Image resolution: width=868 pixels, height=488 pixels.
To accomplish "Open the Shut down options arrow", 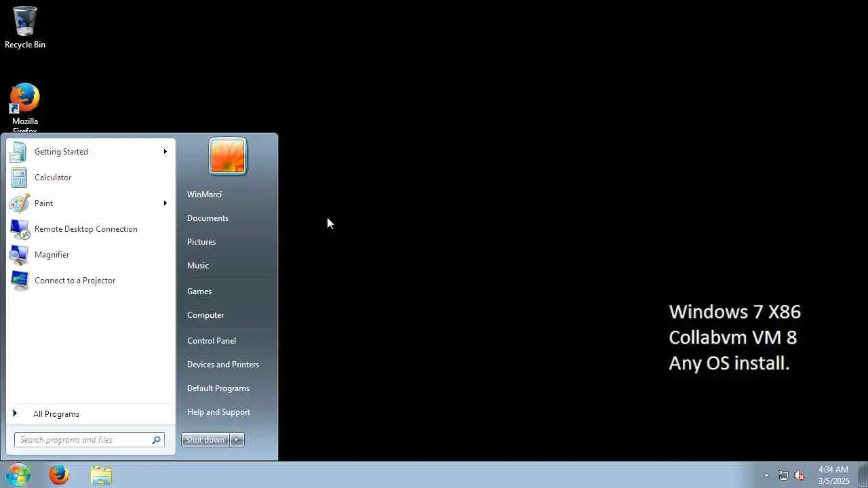I will click(x=237, y=440).
